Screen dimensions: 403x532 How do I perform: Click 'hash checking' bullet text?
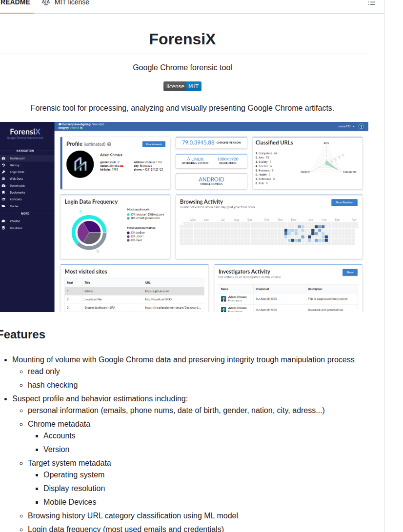click(53, 385)
